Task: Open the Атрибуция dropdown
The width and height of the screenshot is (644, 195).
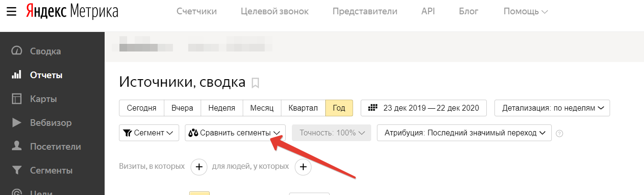Action: click(464, 133)
